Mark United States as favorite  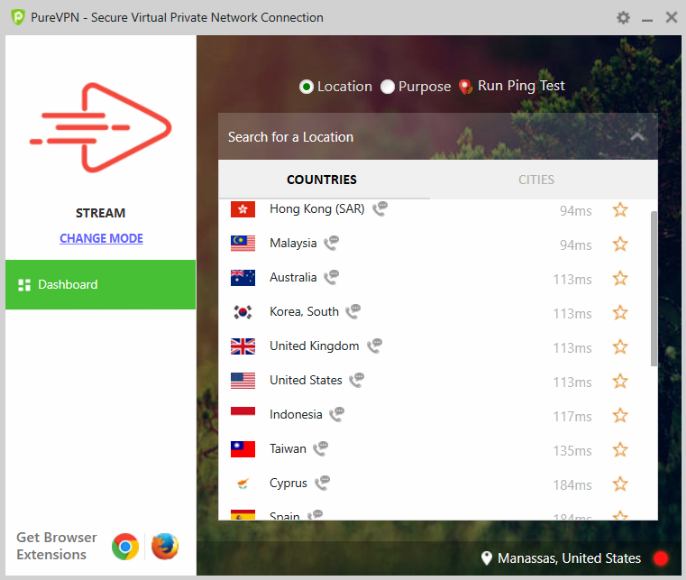click(620, 381)
